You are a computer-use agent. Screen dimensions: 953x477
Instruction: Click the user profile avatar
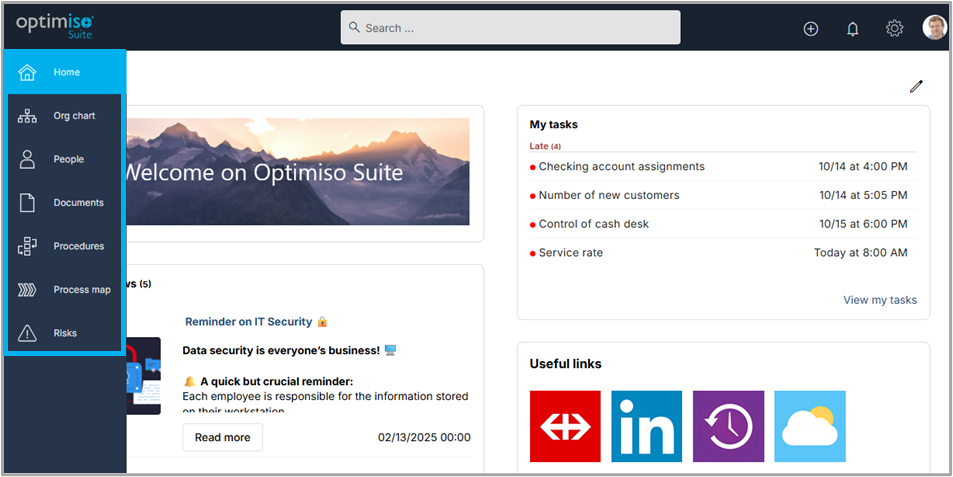[934, 28]
